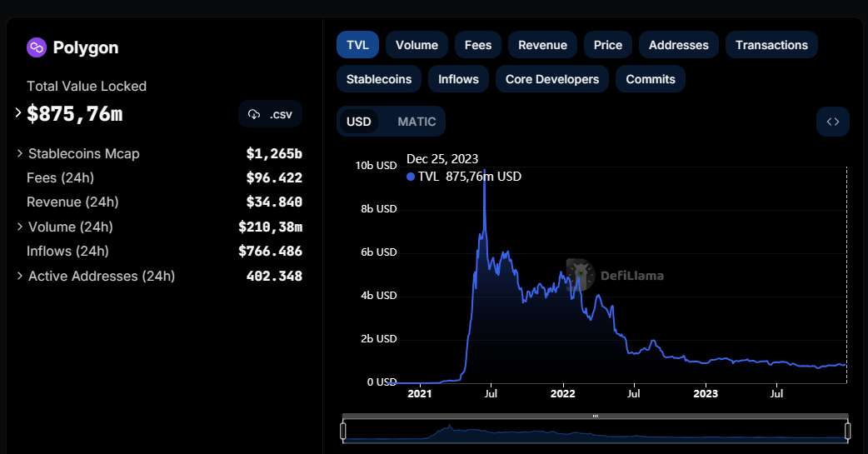868x454 pixels.
Task: Click the 2b USD y-axis label
Action: (379, 339)
